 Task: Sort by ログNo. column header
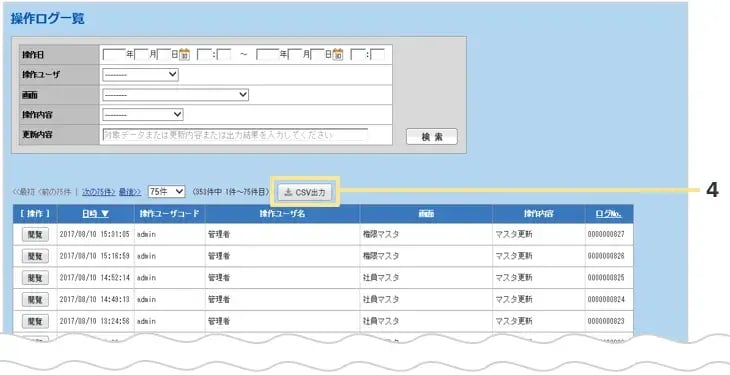coord(608,214)
